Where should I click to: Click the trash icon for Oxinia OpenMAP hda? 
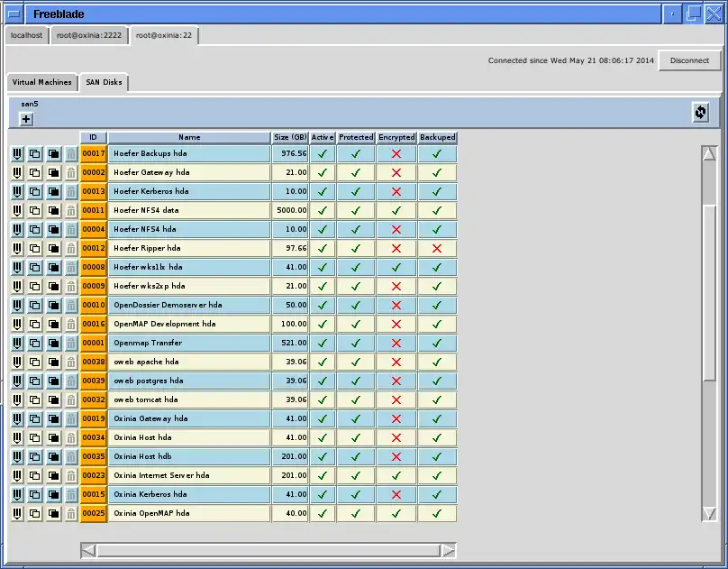(x=70, y=514)
